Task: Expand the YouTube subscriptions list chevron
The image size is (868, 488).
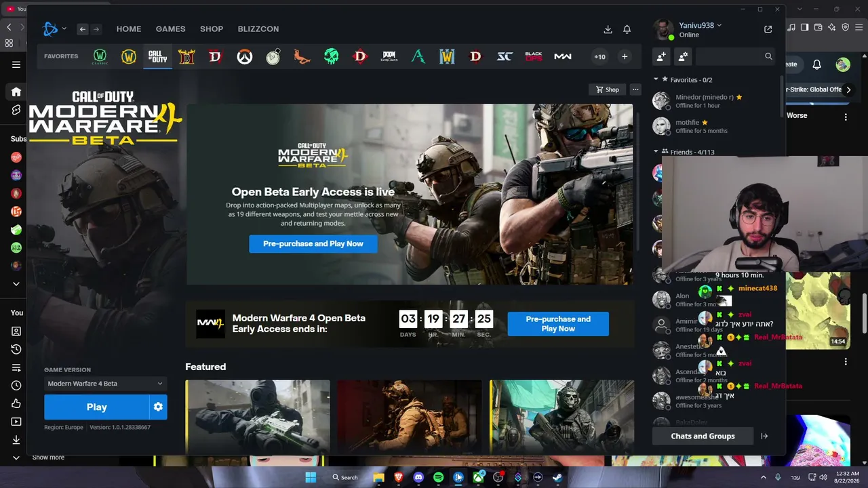Action: [x=16, y=284]
